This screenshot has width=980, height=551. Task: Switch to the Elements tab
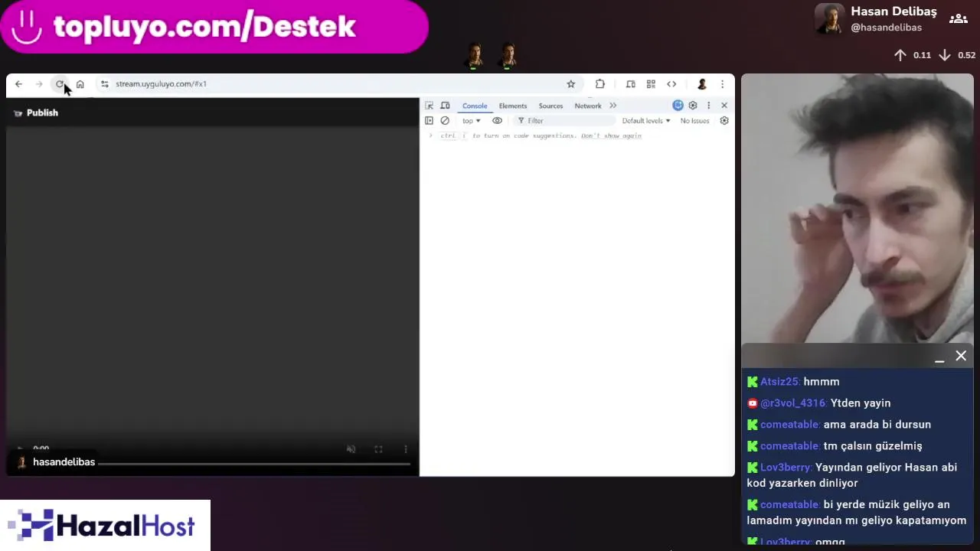[x=513, y=106]
